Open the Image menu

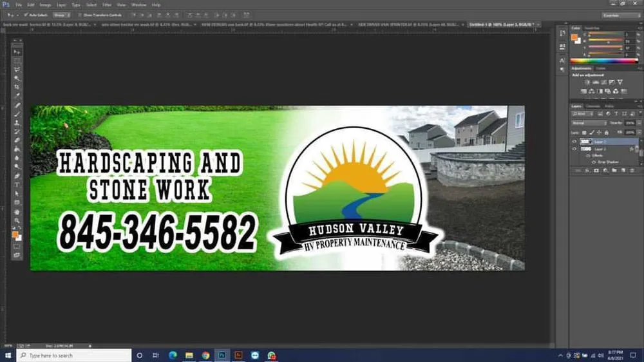coord(45,5)
